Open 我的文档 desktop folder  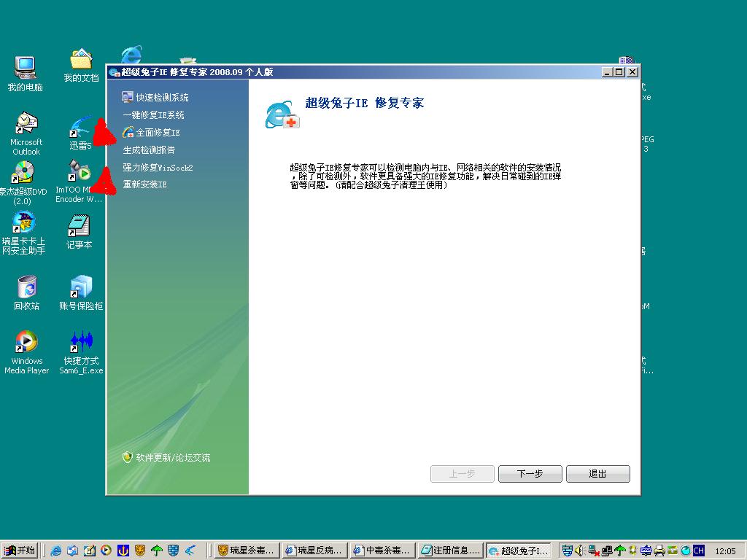(x=82, y=65)
